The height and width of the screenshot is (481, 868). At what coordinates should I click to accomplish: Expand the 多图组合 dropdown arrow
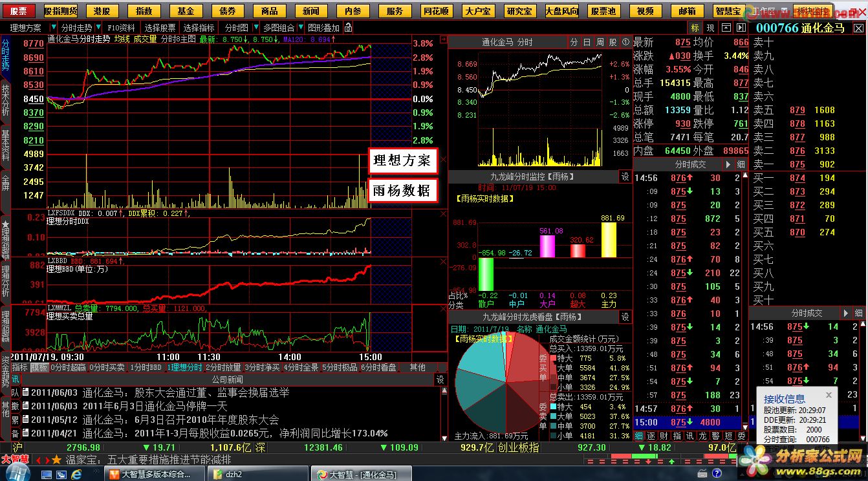tap(299, 28)
